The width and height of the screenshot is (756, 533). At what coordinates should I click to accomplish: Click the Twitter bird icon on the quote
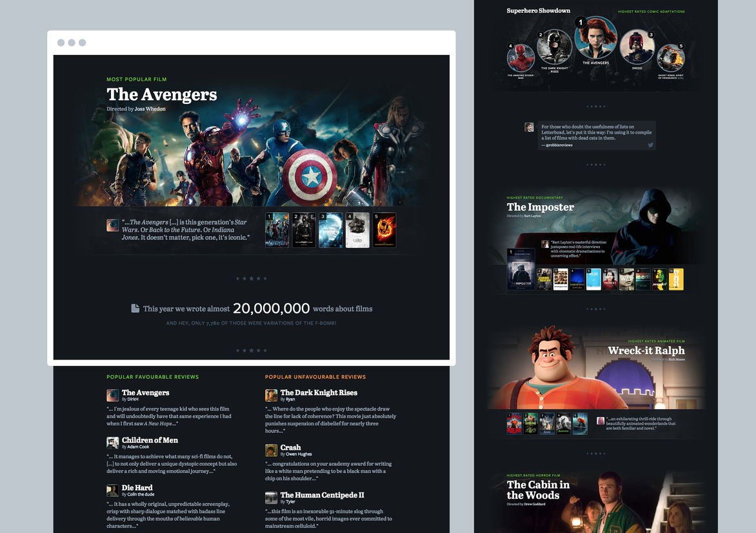tap(650, 145)
